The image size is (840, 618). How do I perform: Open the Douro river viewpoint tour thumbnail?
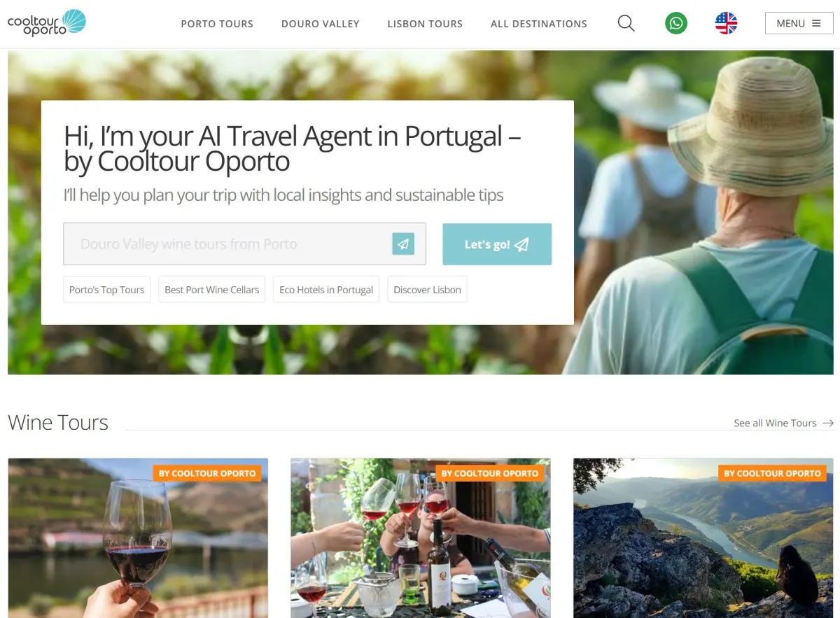click(703, 538)
